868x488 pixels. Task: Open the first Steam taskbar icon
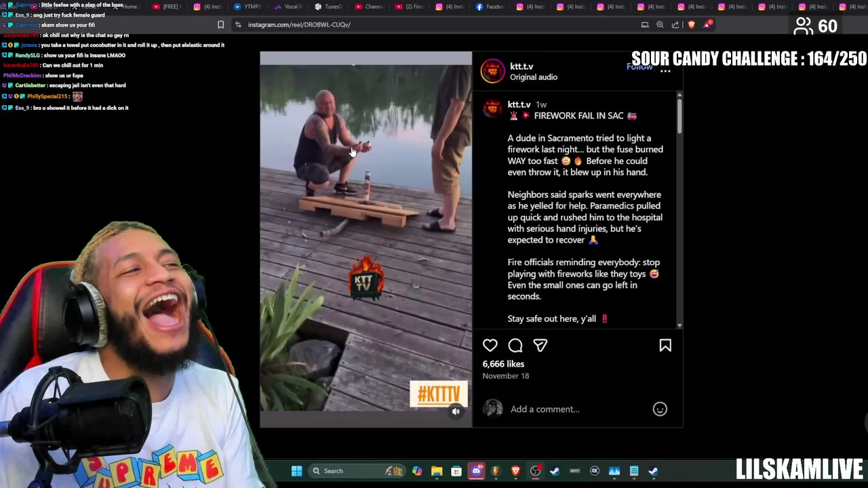pyautogui.click(x=555, y=471)
